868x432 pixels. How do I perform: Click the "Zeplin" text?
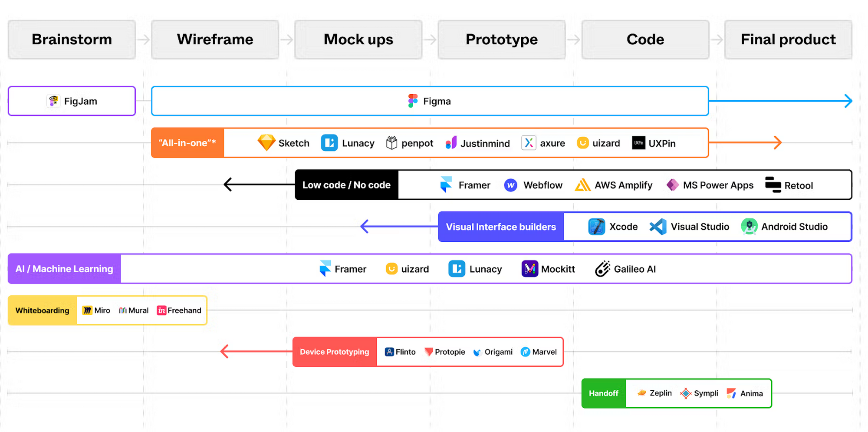point(661,393)
